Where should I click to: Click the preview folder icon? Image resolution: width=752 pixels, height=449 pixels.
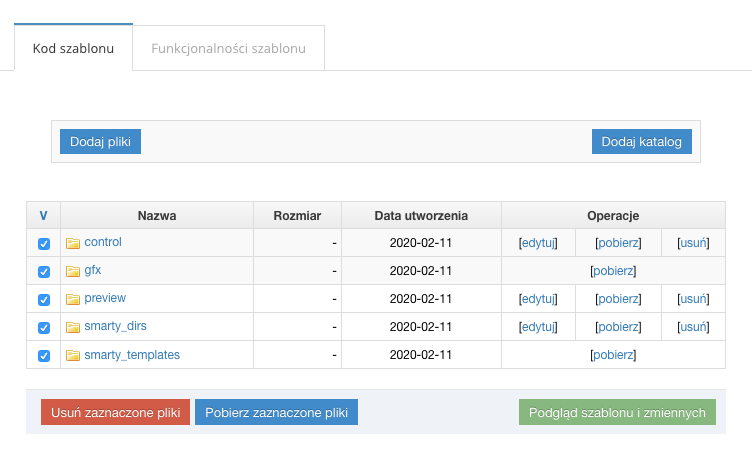pos(73,299)
